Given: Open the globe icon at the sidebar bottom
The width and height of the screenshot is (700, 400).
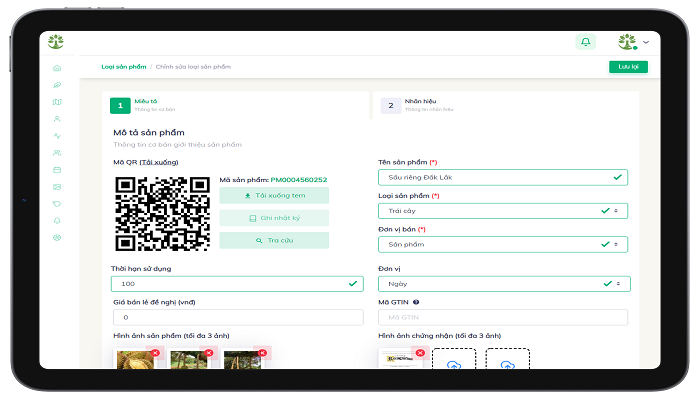Looking at the screenshot, I should pyautogui.click(x=57, y=238).
